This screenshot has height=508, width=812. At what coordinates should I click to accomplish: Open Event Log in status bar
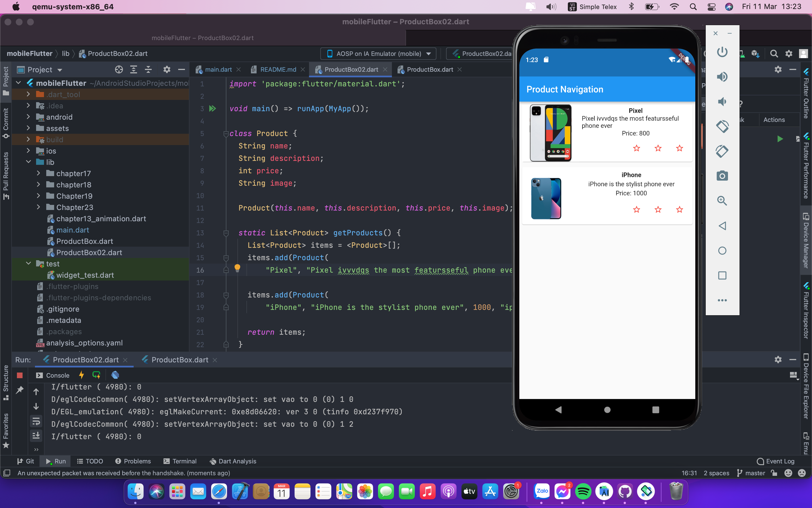(x=775, y=461)
